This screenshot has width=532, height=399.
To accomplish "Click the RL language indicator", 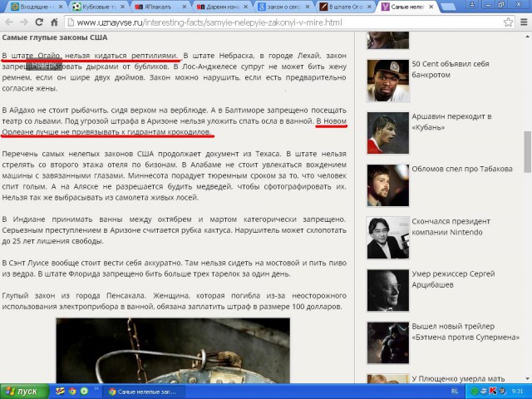I will pyautogui.click(x=455, y=392).
